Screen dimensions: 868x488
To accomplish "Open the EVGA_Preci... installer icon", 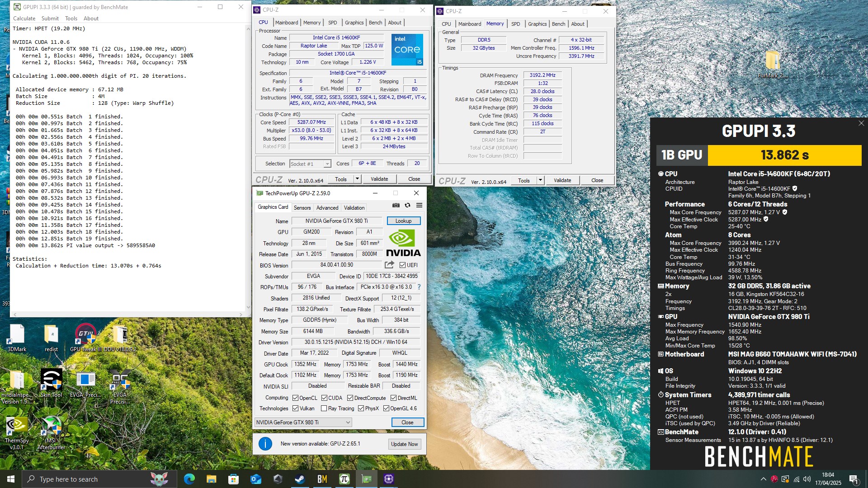I will coord(85,385).
